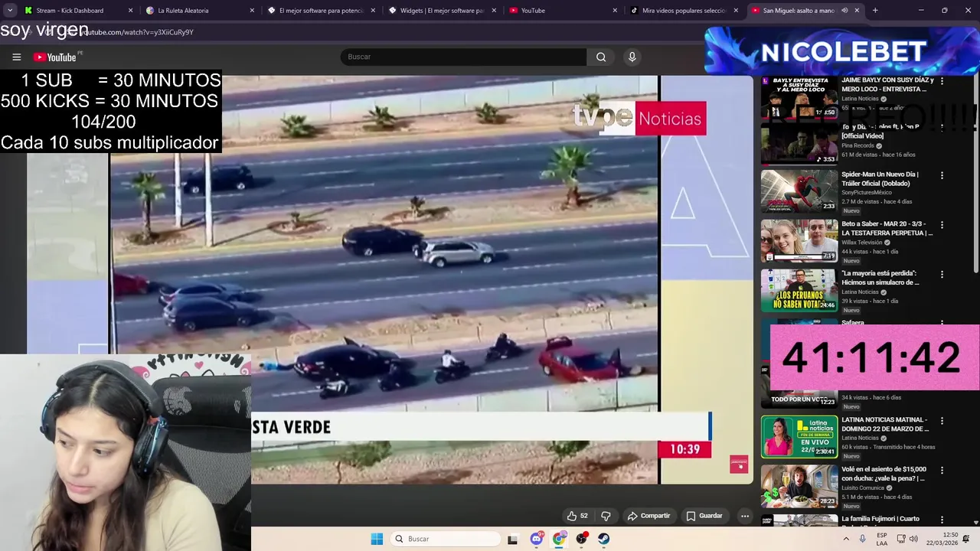Viewport: 980px width, 551px height.
Task: Switch to El mejor software para potenciar tab
Action: [322, 11]
